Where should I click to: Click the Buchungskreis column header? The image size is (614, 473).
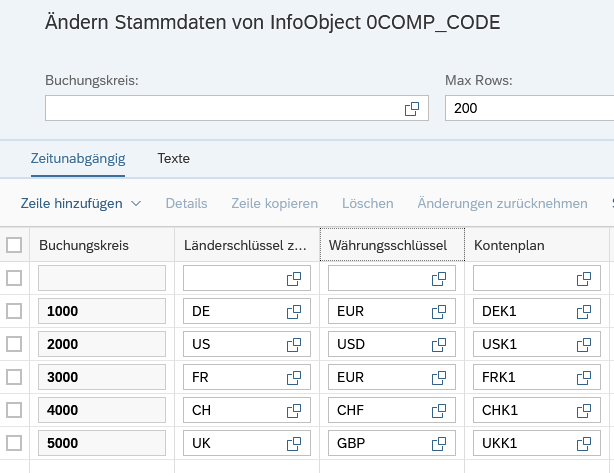(x=102, y=245)
